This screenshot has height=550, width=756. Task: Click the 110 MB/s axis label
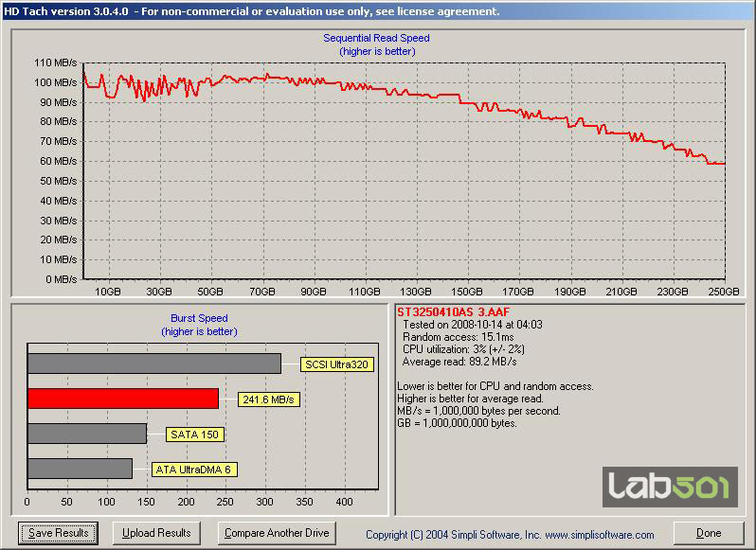[56, 62]
